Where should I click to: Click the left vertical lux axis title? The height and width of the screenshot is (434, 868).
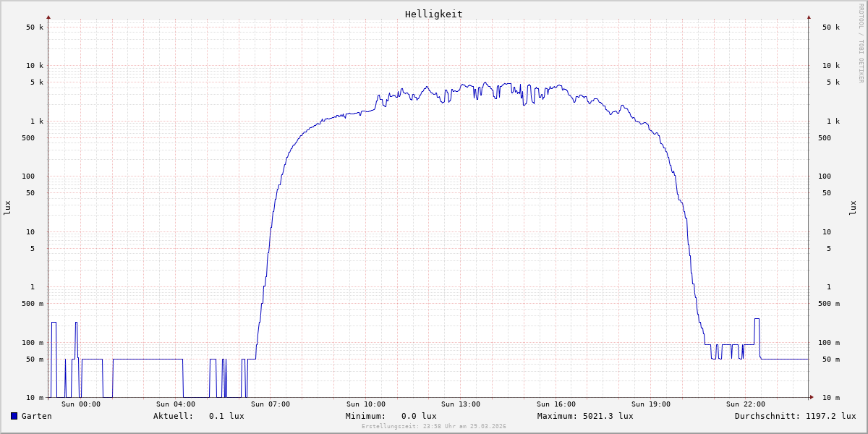7,208
